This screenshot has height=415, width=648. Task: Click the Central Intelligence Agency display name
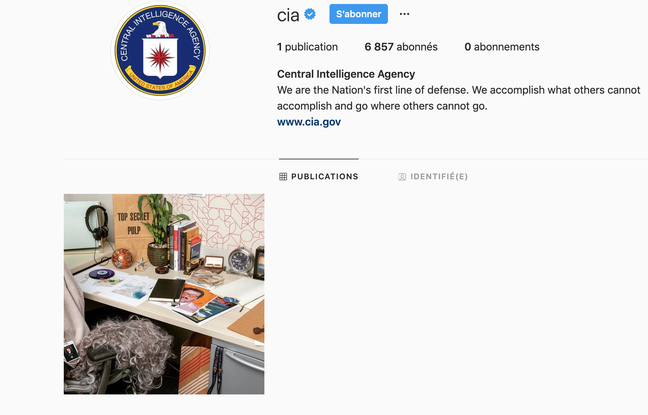(x=346, y=74)
